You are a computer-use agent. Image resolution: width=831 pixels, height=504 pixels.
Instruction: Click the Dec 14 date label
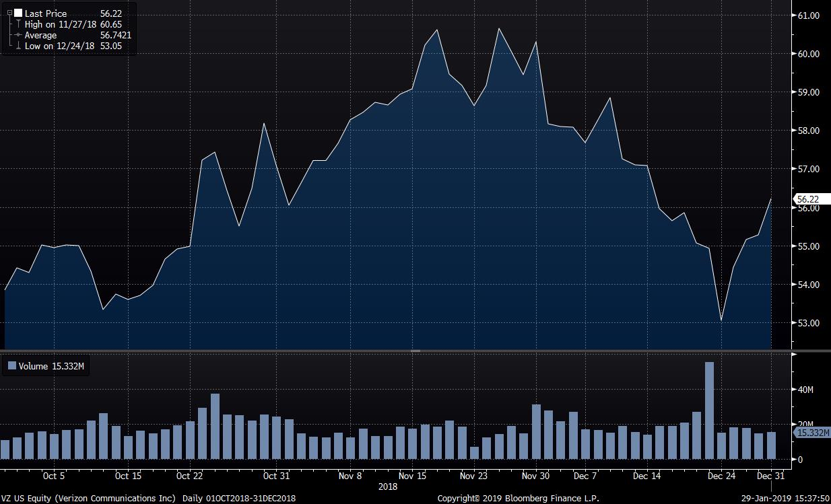(646, 476)
